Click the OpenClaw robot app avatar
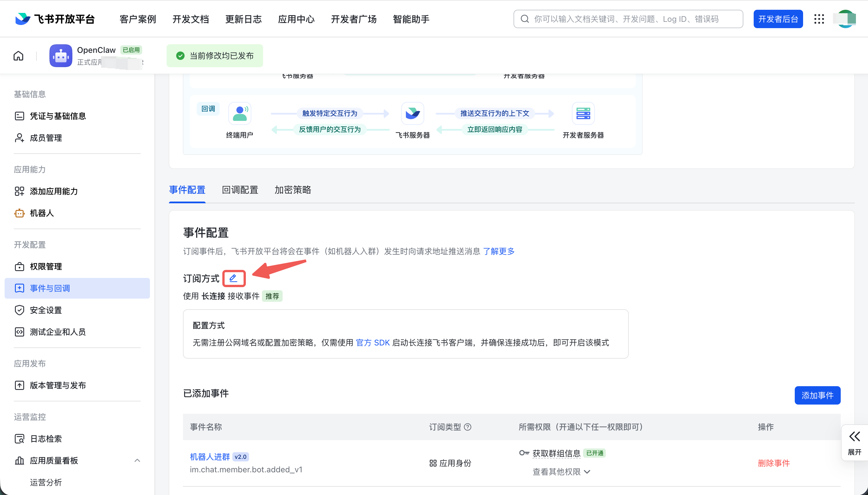 [61, 55]
